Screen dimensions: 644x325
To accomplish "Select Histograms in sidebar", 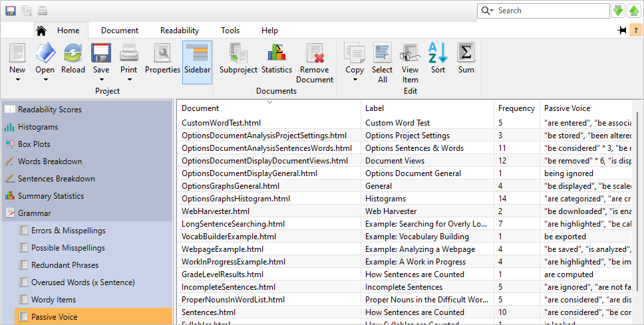I will [x=87, y=127].
